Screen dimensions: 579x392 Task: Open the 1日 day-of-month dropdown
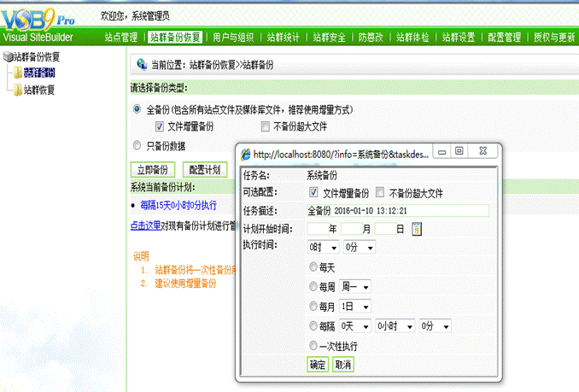pos(355,307)
